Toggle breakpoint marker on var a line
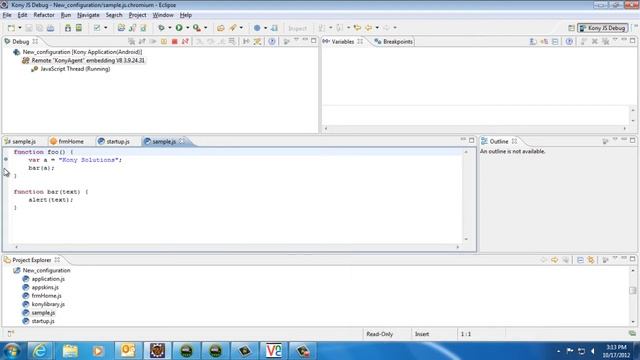Image resolution: width=640 pixels, height=360 pixels. click(x=6, y=160)
